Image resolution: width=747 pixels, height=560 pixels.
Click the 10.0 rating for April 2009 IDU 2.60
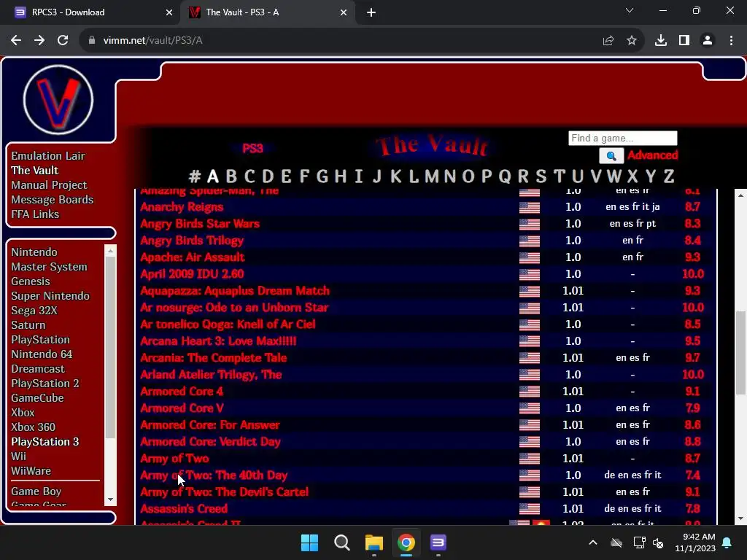(693, 274)
